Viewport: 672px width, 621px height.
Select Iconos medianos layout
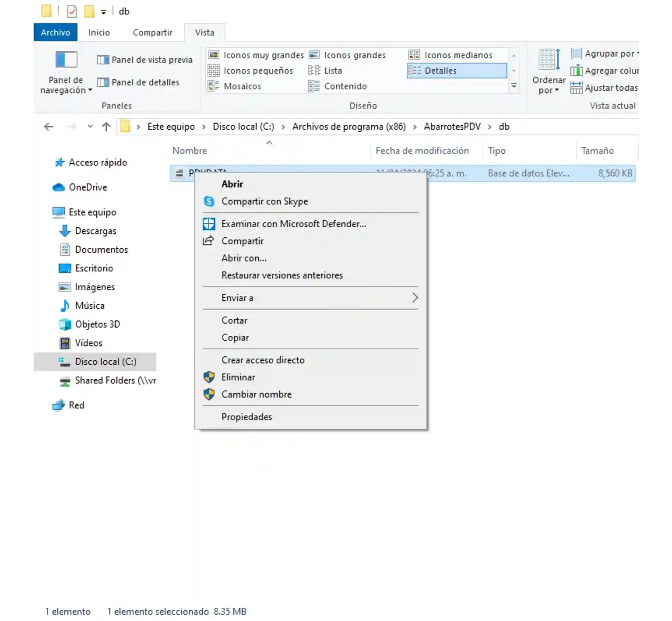(x=451, y=55)
